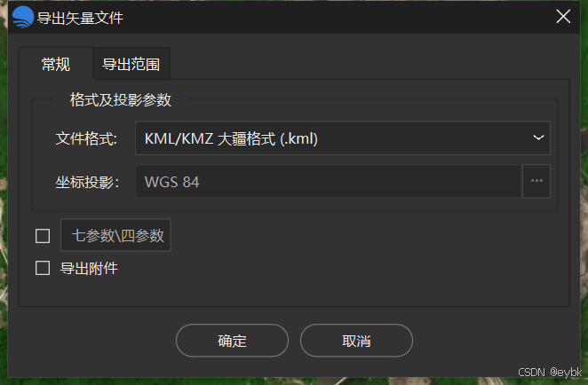Close the 导出矢量文件 dialog
The height and width of the screenshot is (385, 588).
(x=563, y=17)
